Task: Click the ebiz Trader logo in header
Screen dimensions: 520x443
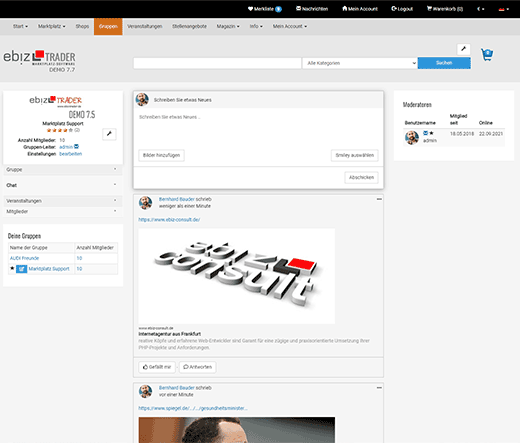Action: pos(39,61)
